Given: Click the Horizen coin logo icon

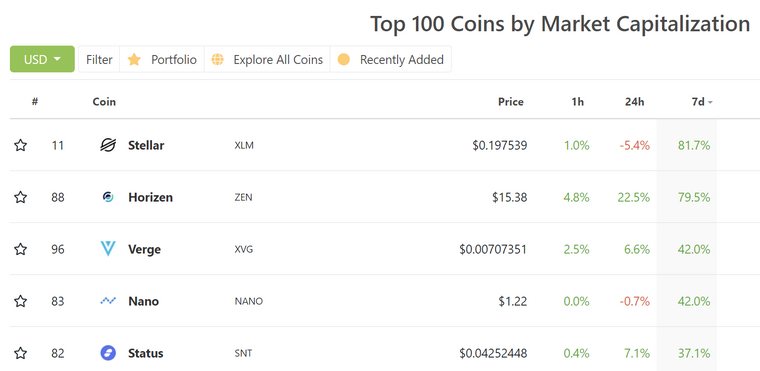Looking at the screenshot, I should (x=108, y=197).
